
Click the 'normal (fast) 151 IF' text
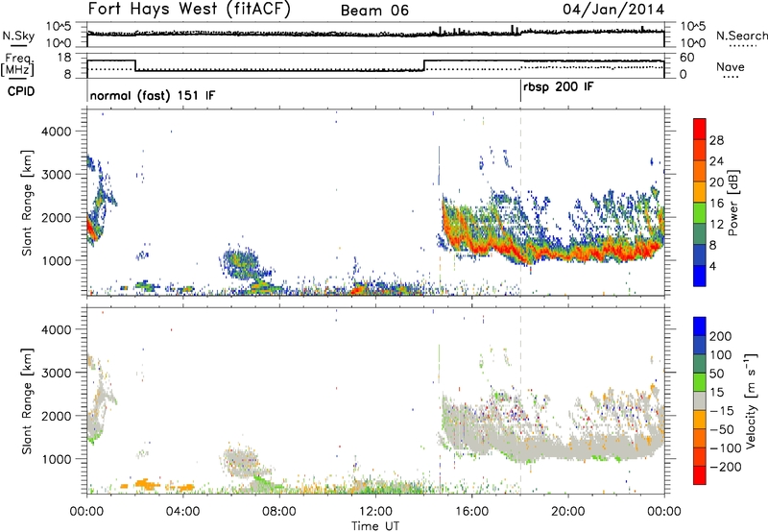pyautogui.click(x=153, y=95)
